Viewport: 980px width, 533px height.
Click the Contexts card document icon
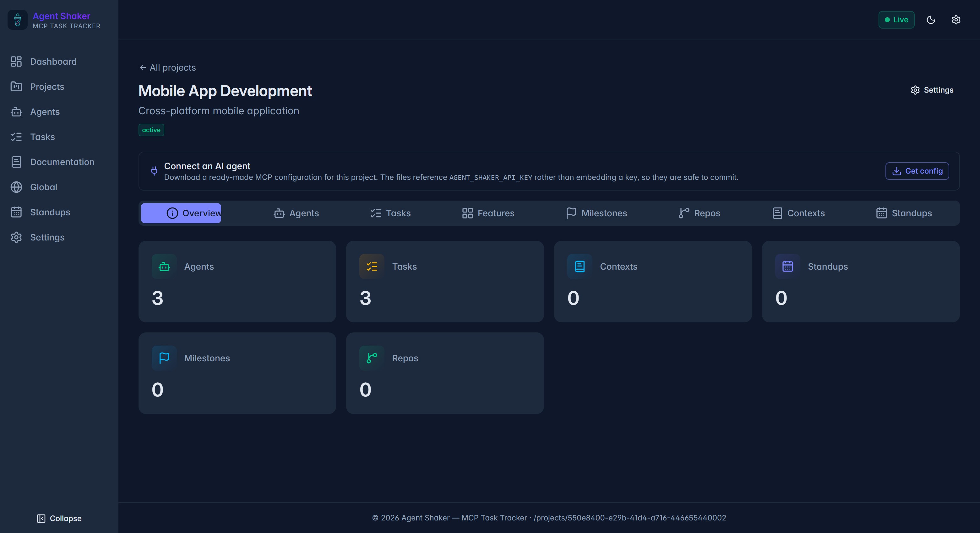click(x=580, y=266)
